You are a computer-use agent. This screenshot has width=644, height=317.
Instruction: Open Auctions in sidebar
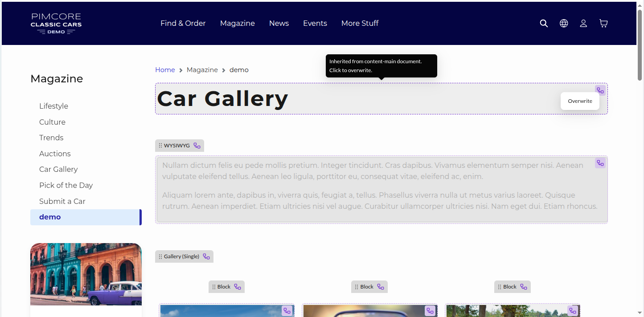click(x=55, y=154)
